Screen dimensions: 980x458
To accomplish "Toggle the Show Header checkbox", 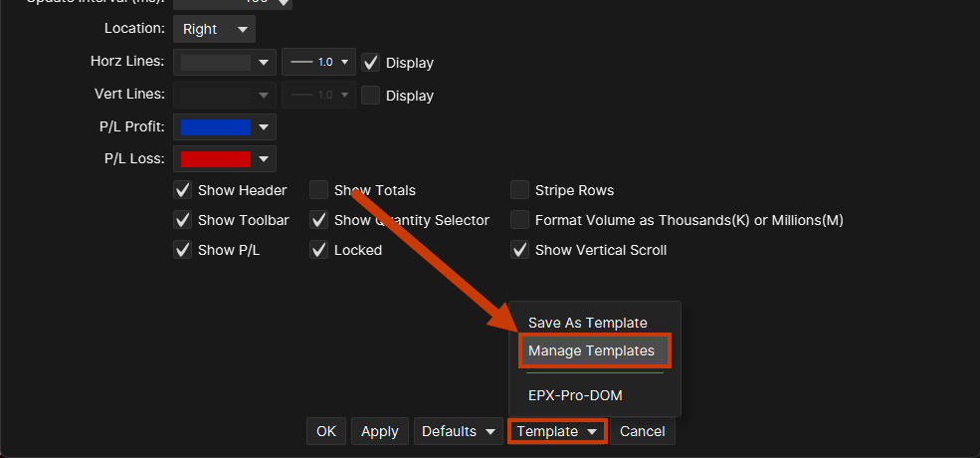I will (x=183, y=190).
